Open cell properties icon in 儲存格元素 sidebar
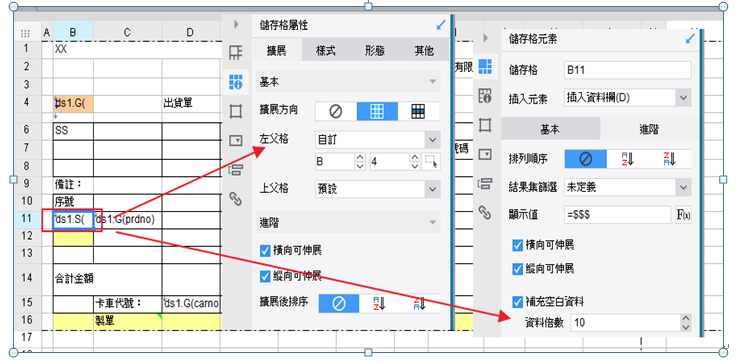Viewport: 743px width, 362px height. tap(485, 96)
